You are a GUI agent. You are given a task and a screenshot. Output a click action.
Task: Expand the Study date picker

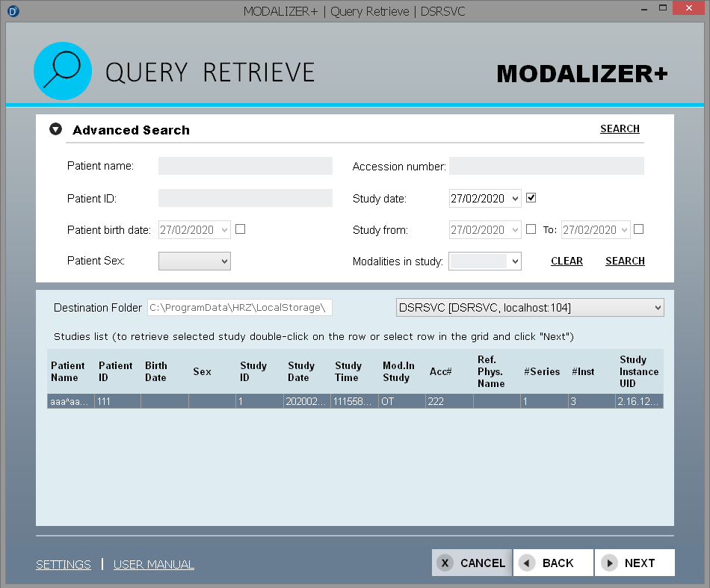[513, 199]
